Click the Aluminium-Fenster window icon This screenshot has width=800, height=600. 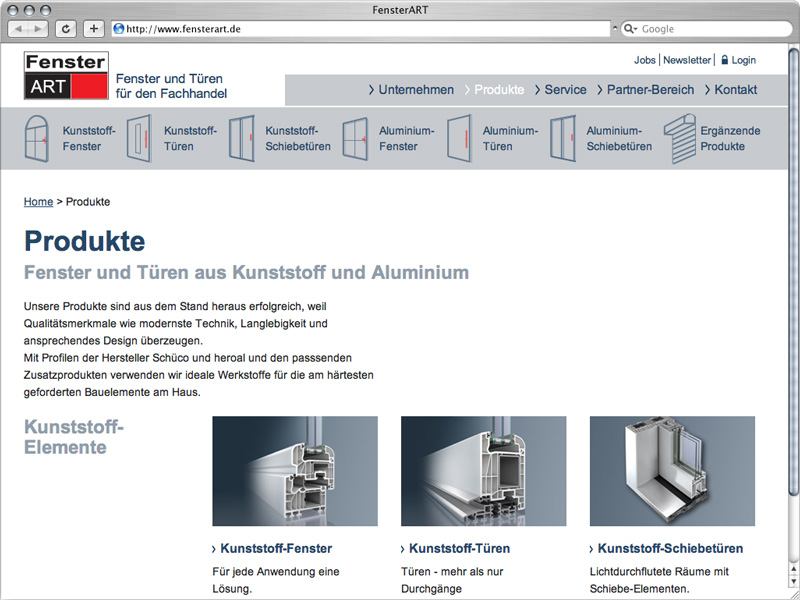[355, 139]
